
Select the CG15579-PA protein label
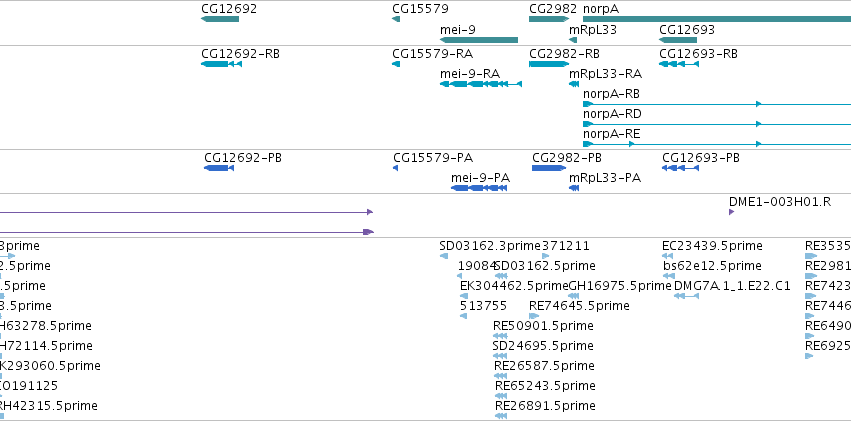(433, 158)
